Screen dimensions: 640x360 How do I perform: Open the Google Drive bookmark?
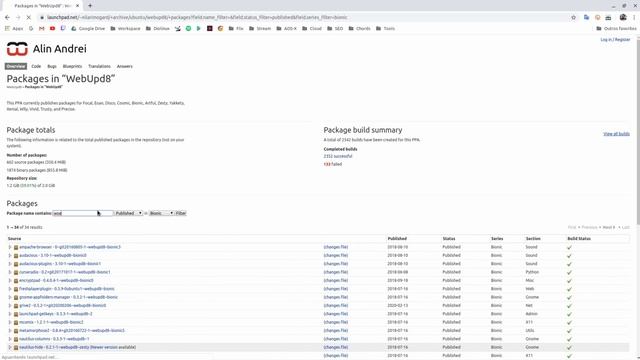click(x=88, y=29)
